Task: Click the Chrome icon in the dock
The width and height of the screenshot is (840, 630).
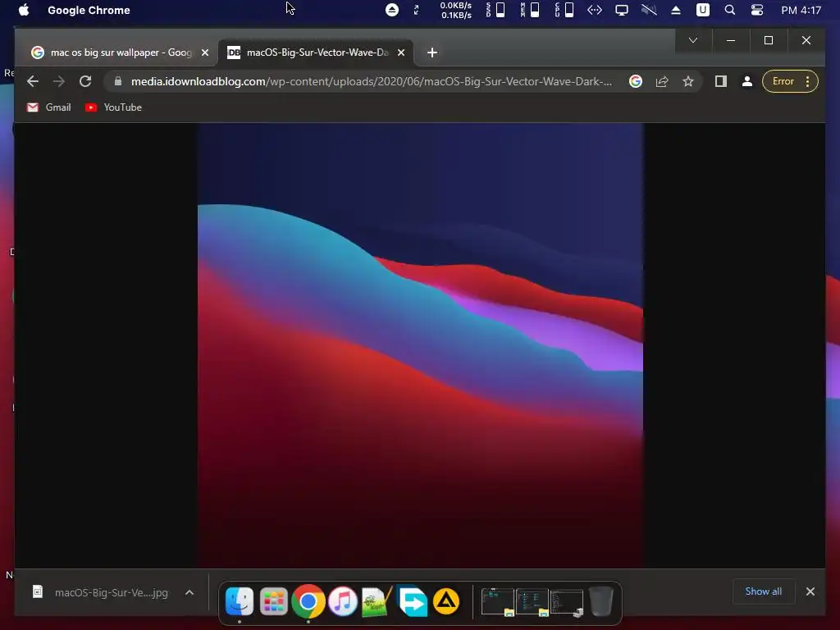Action: pos(308,601)
